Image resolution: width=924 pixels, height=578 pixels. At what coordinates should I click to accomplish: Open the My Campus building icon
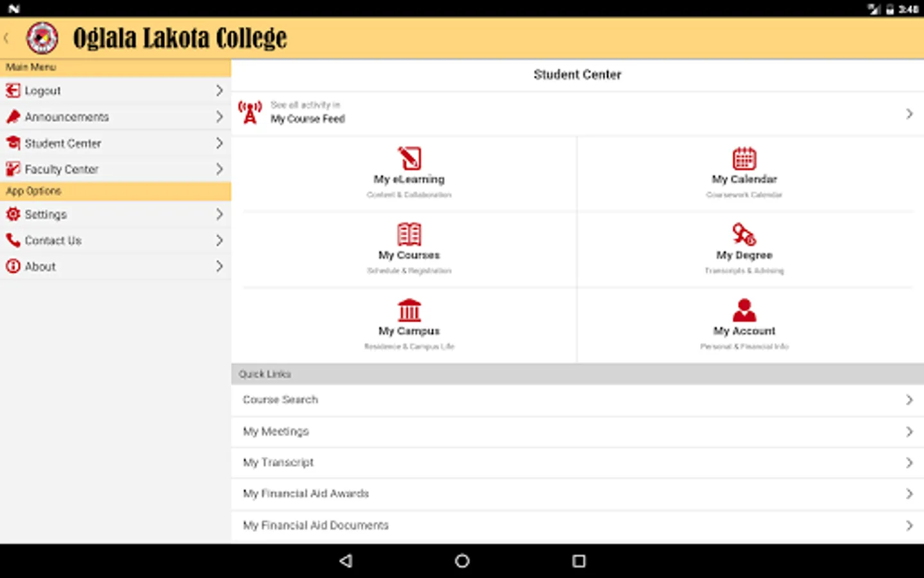409,310
